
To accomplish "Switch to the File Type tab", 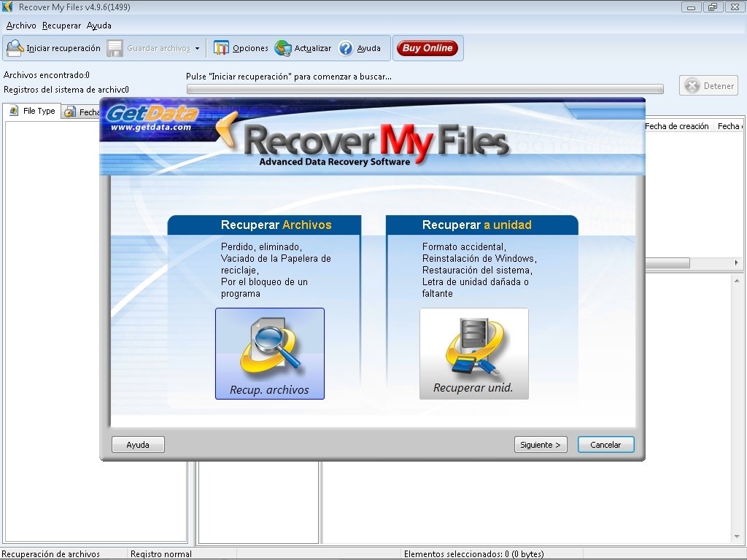I will click(x=32, y=111).
